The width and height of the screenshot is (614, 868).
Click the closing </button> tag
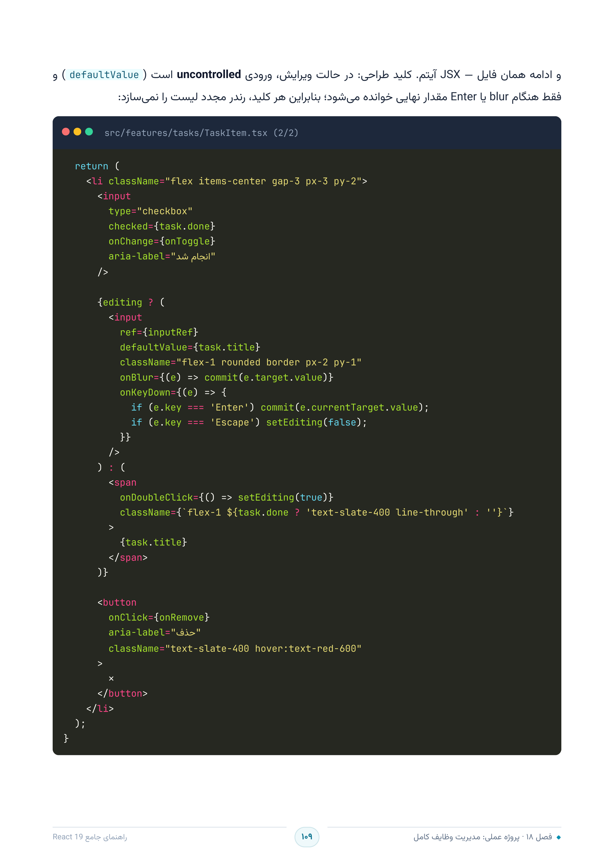pos(123,693)
